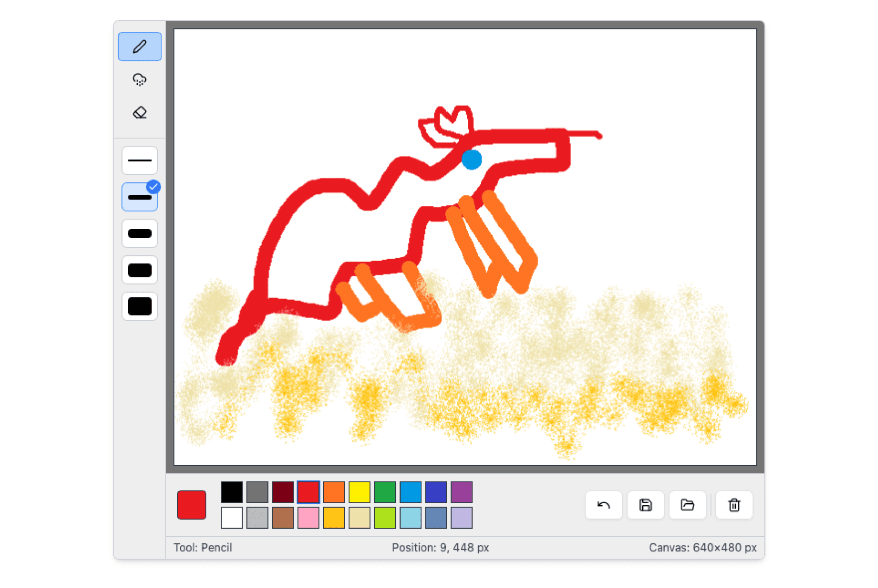The width and height of the screenshot is (878, 588).
Task: Pick the yellow color swatch
Action: 360,493
